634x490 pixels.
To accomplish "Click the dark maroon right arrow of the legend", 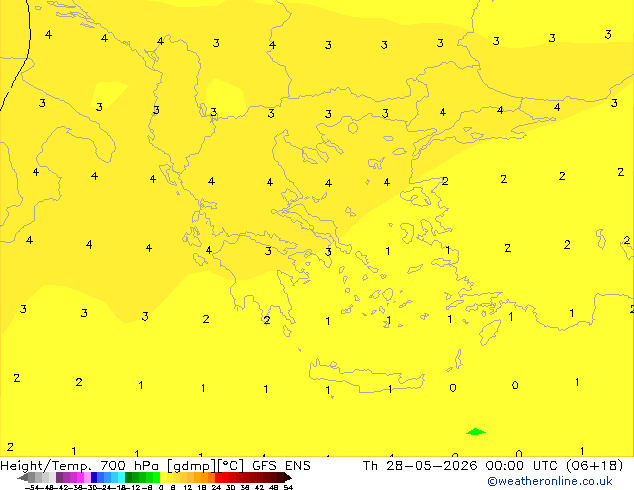I will 288,477.
